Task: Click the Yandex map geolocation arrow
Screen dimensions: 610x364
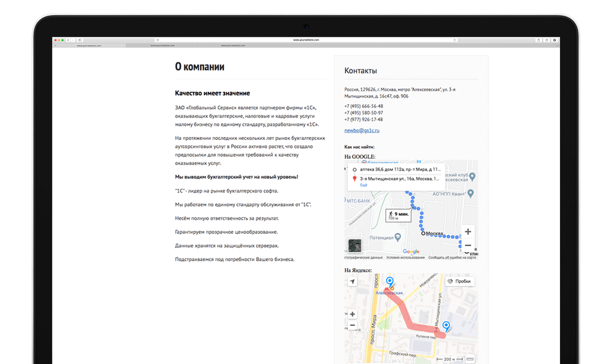Action: click(352, 282)
